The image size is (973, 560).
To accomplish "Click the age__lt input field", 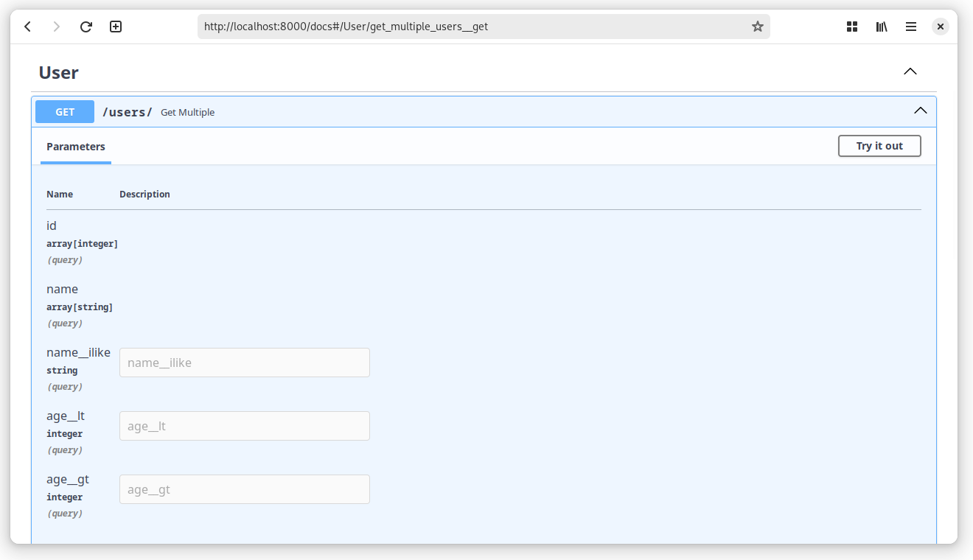I will [244, 426].
